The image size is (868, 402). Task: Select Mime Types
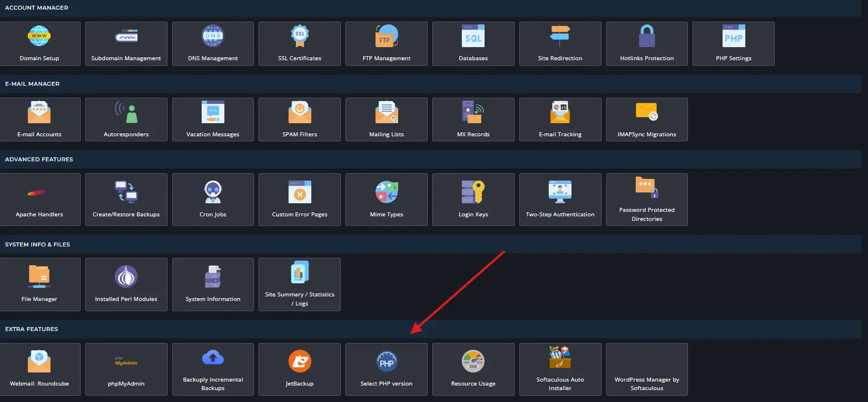point(386,200)
